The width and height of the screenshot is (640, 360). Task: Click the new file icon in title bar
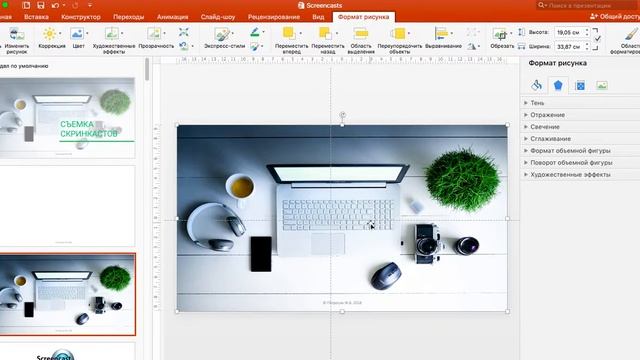pyautogui.click(x=26, y=5)
